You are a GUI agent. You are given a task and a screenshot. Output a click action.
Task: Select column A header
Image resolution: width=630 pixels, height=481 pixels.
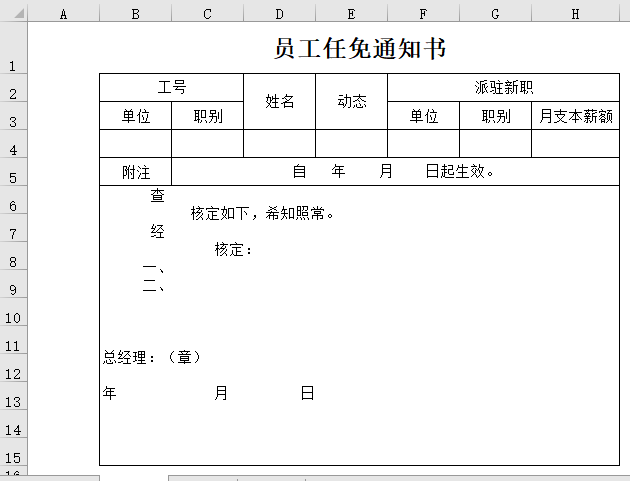point(63,13)
